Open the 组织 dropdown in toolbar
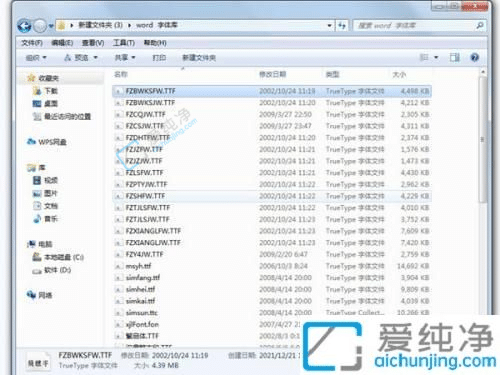This screenshot has width=500, height=375. (36, 58)
